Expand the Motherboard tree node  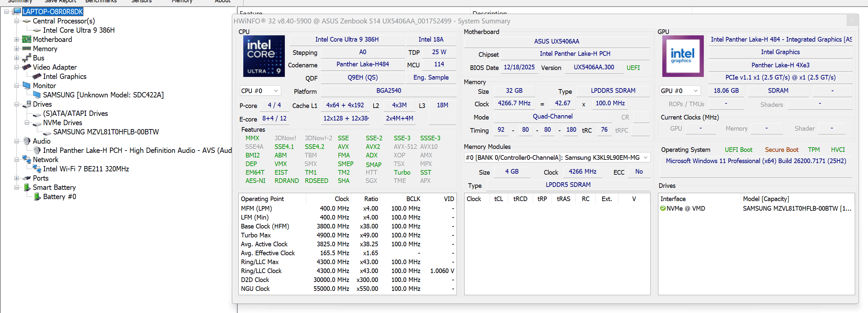16,40
